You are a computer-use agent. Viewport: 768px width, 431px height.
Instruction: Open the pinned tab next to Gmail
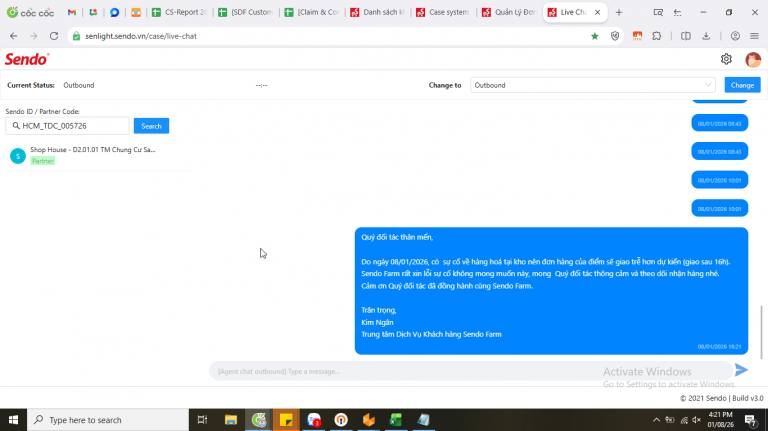click(x=93, y=12)
